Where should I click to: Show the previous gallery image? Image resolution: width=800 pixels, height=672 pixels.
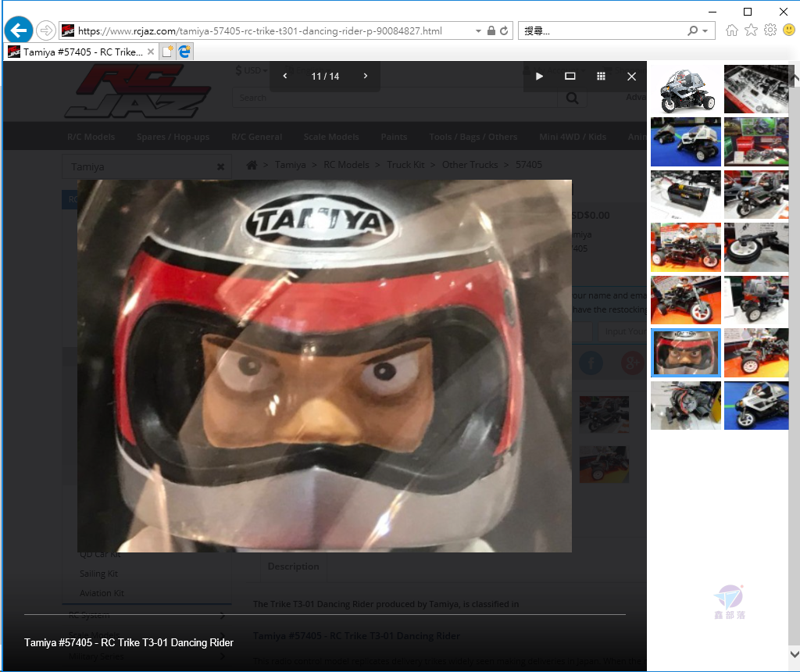tap(285, 76)
